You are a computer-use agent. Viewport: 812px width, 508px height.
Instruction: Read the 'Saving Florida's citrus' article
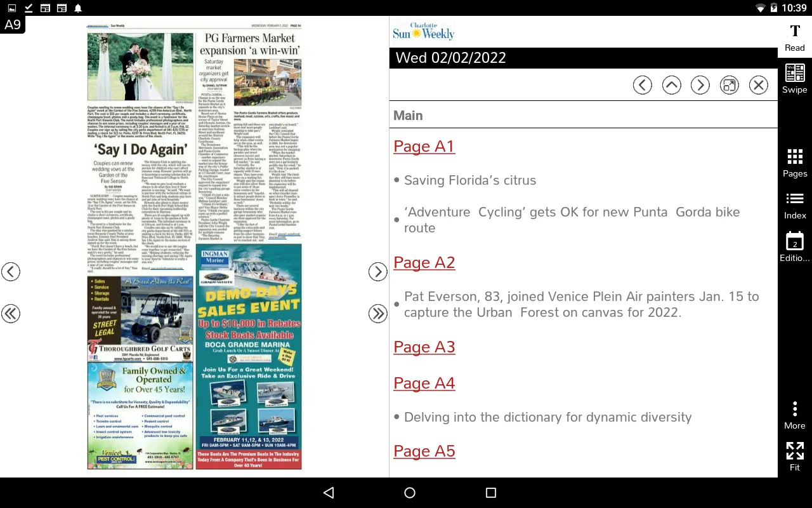[469, 180]
